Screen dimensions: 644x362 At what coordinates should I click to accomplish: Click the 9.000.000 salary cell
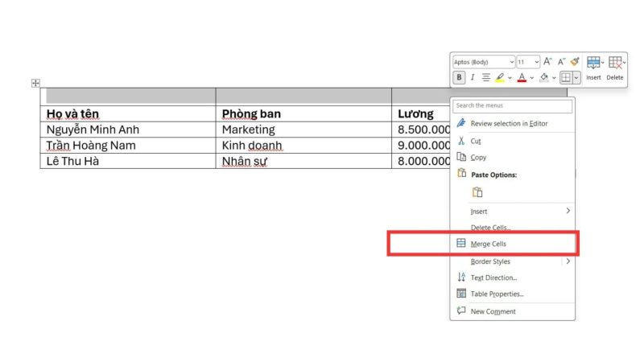pyautogui.click(x=421, y=146)
